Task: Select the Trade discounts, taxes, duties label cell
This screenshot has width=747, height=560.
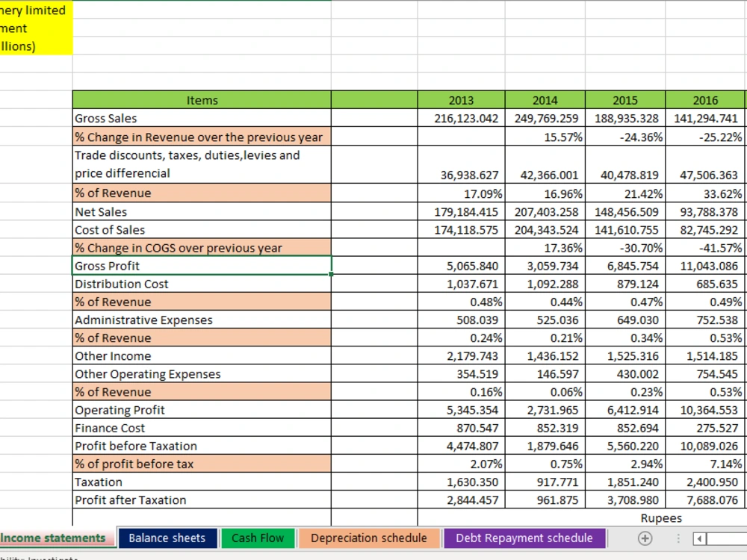Action: (202, 164)
